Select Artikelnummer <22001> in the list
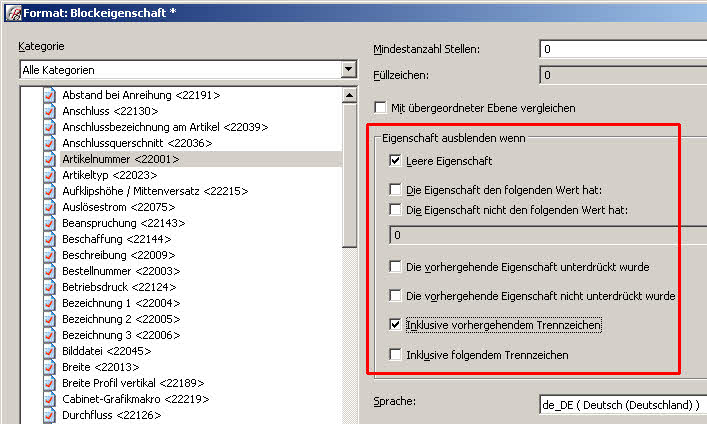Image resolution: width=707 pixels, height=424 pixels. [x=120, y=159]
